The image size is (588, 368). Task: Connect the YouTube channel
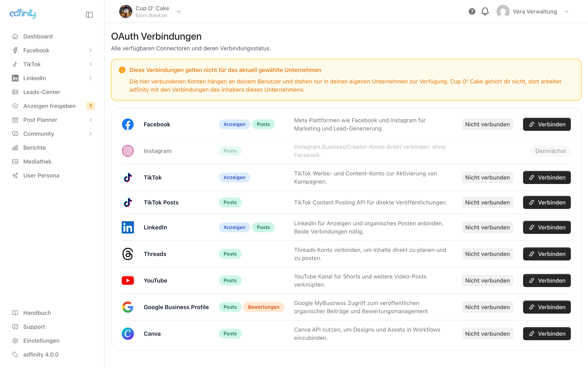coord(547,280)
